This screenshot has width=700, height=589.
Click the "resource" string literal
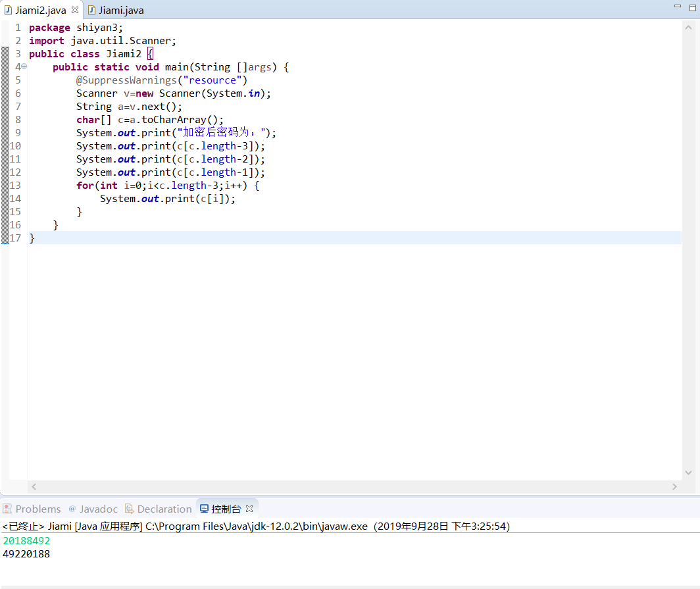[213, 80]
